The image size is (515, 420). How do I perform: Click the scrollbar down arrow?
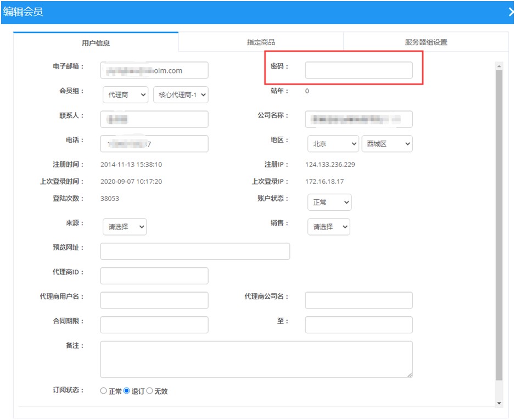pos(499,403)
